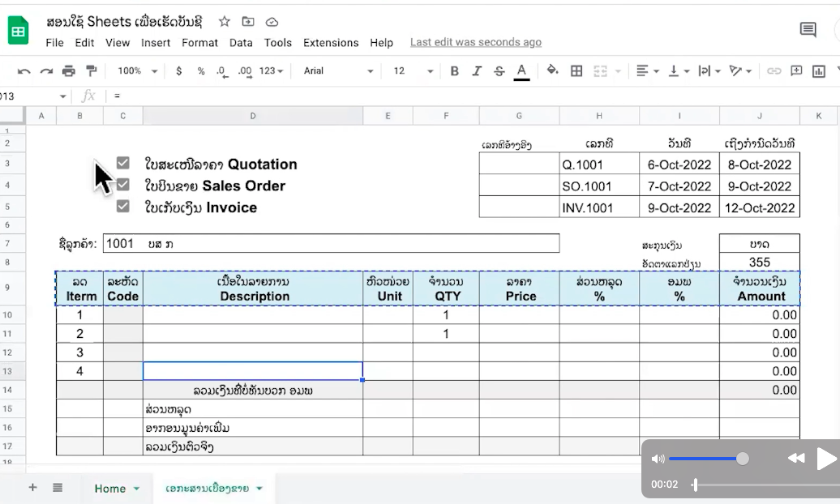Viewport: 840px width, 504px height.
Task: Switch to the Home sheet tab
Action: coord(109,489)
